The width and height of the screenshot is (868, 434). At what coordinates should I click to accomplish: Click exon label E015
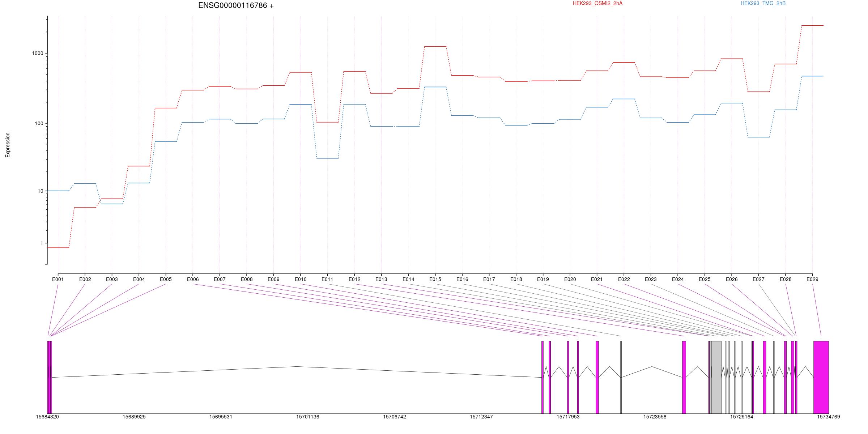pos(435,280)
